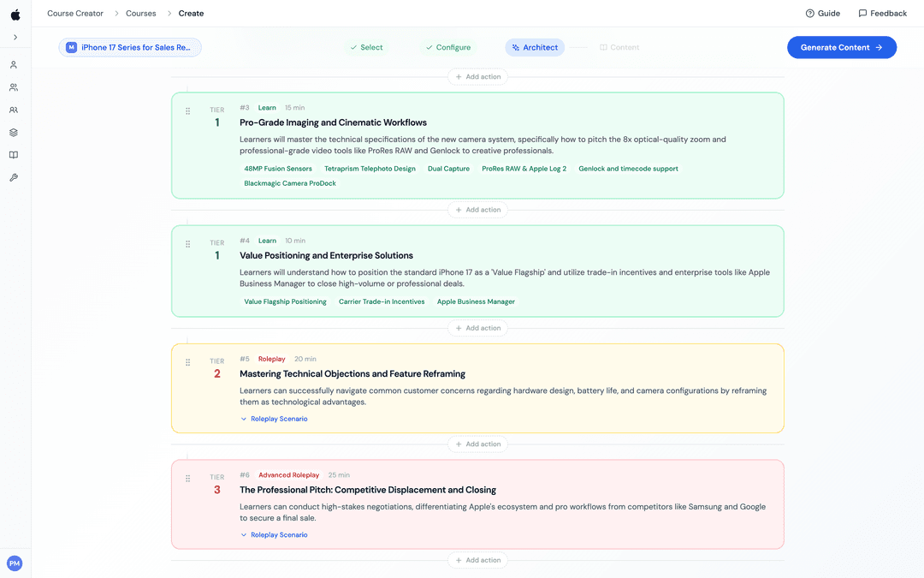The image size is (924, 578).
Task: Click the Apple logo in the top corner
Action: (13, 13)
